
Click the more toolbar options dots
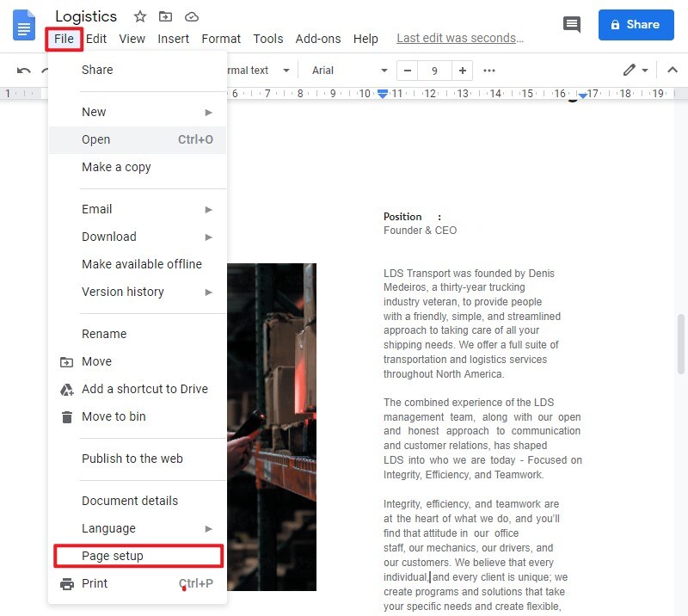coord(489,71)
